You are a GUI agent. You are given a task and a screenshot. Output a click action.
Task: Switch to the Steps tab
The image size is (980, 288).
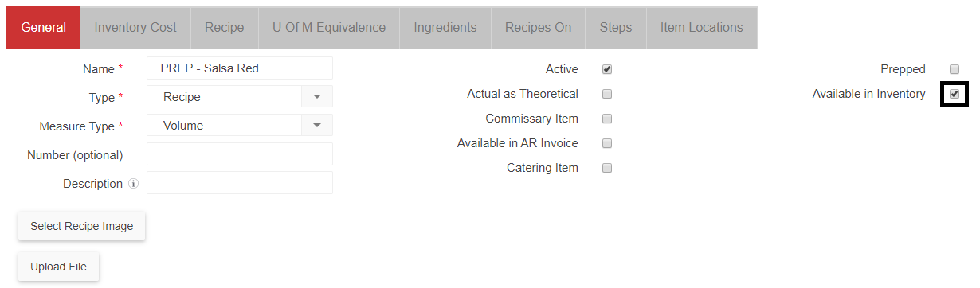pos(616,27)
